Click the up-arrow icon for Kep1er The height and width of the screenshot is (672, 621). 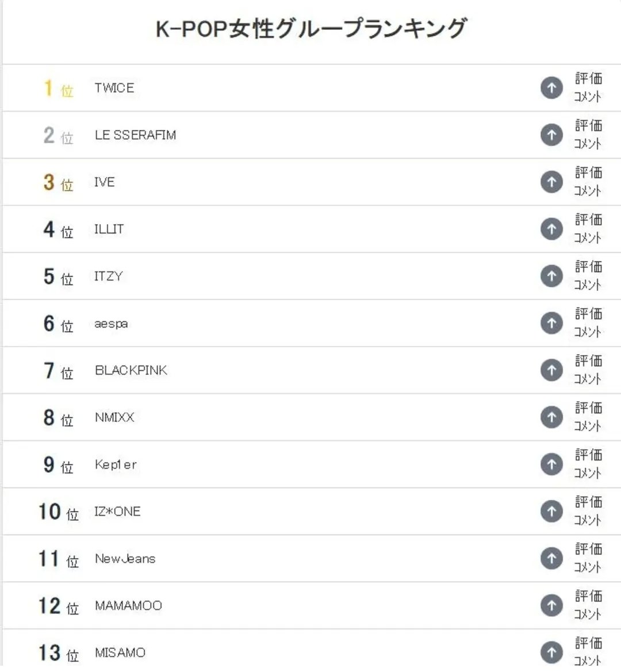point(551,464)
